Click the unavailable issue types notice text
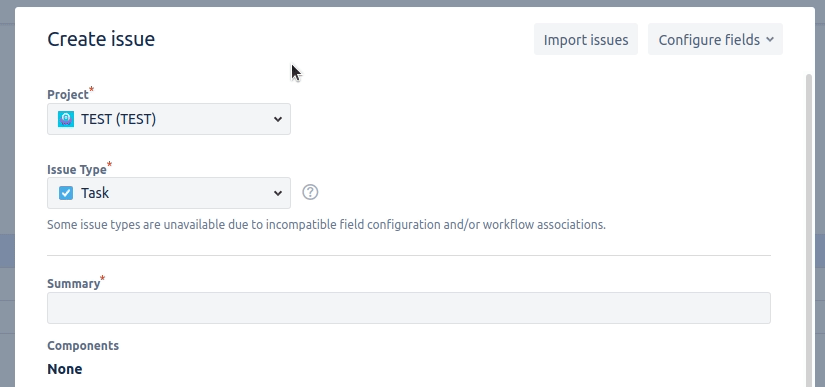825x387 pixels. click(x=326, y=225)
